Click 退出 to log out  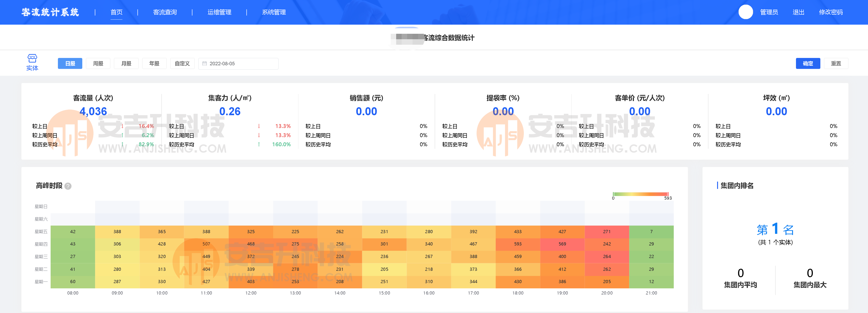[x=798, y=12]
